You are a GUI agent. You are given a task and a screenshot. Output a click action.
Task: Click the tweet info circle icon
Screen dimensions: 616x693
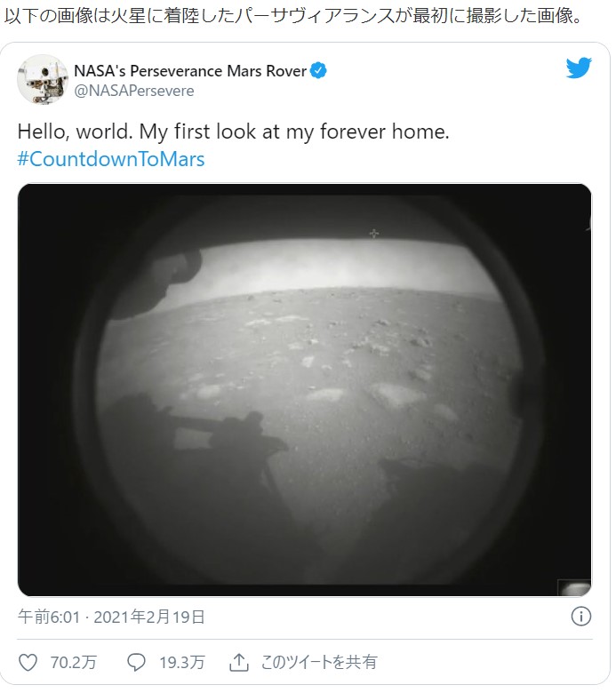581,616
